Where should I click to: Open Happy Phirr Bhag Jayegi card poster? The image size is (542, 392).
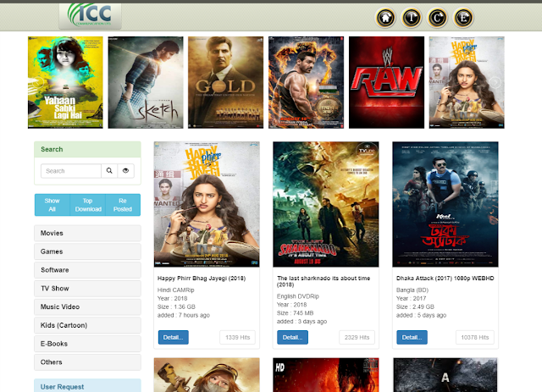(207, 204)
